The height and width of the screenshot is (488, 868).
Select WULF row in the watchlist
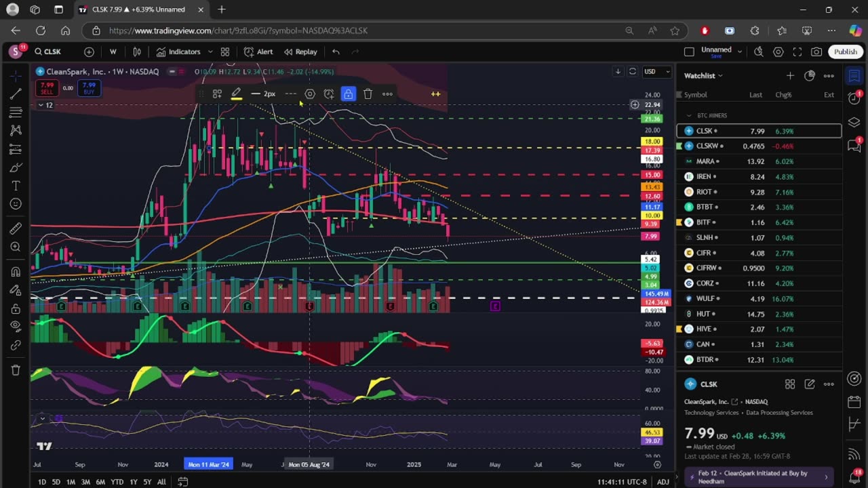(x=759, y=298)
